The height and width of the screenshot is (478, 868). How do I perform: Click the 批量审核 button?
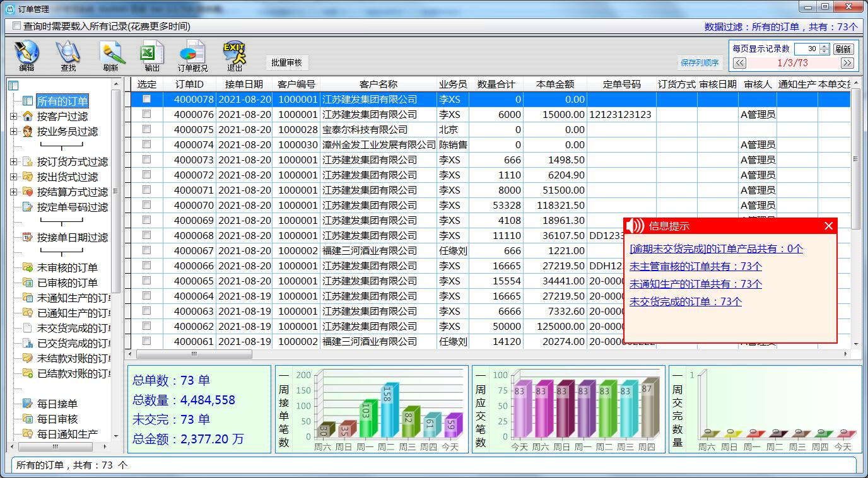287,62
